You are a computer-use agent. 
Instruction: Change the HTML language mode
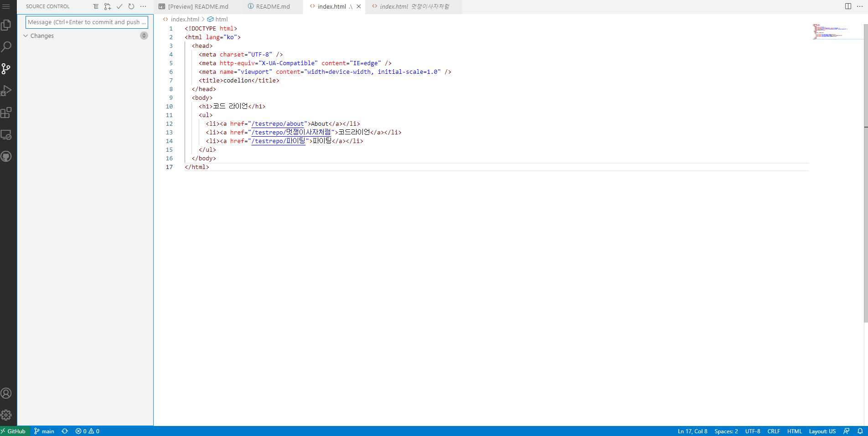(x=795, y=431)
